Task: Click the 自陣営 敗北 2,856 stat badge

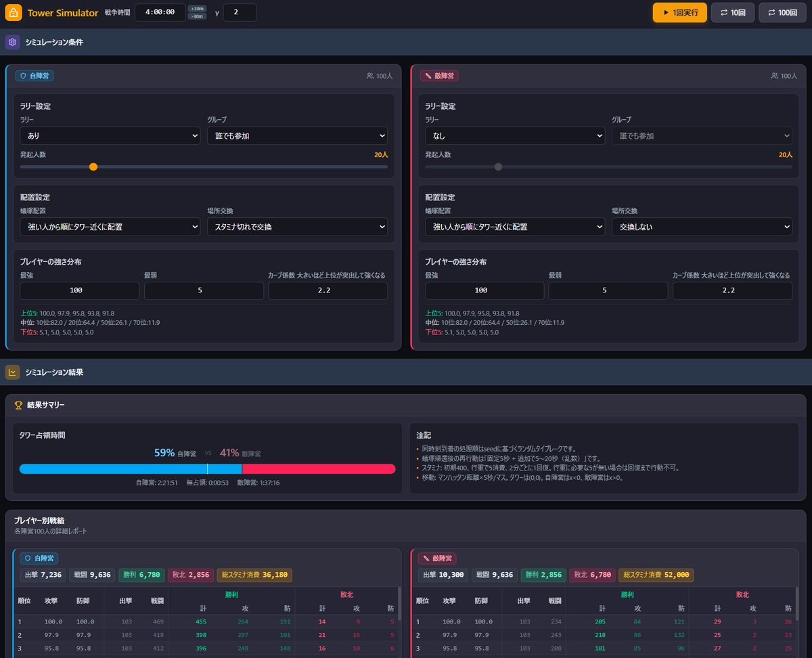Action: pos(190,575)
